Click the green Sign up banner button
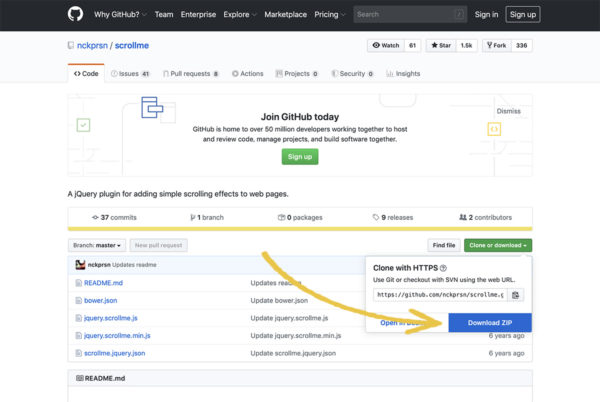This screenshot has width=600, height=402. pos(300,157)
